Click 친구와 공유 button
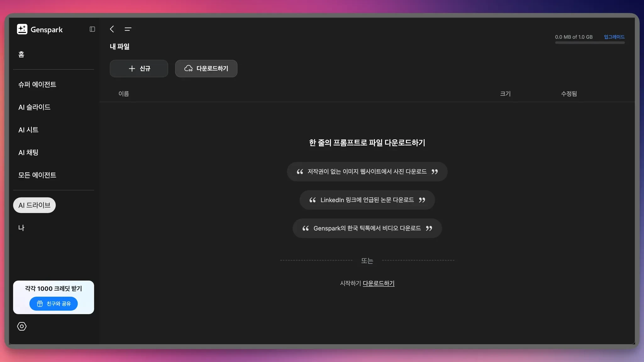The image size is (644, 362). click(x=53, y=304)
